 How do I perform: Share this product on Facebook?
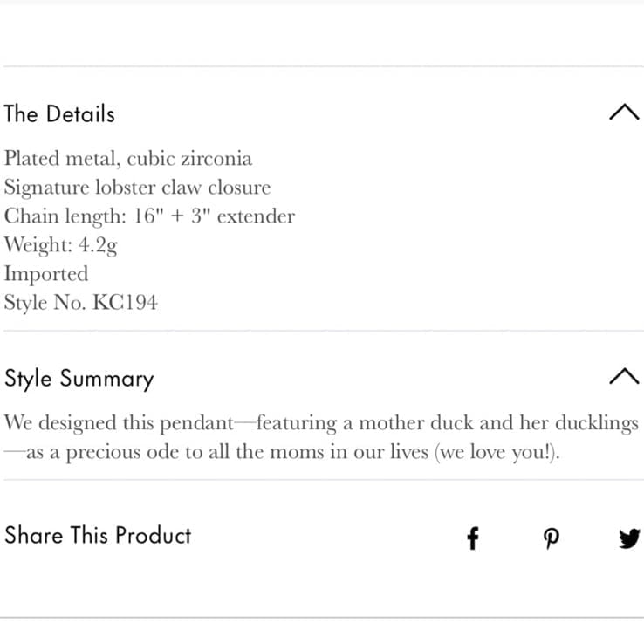(x=473, y=538)
